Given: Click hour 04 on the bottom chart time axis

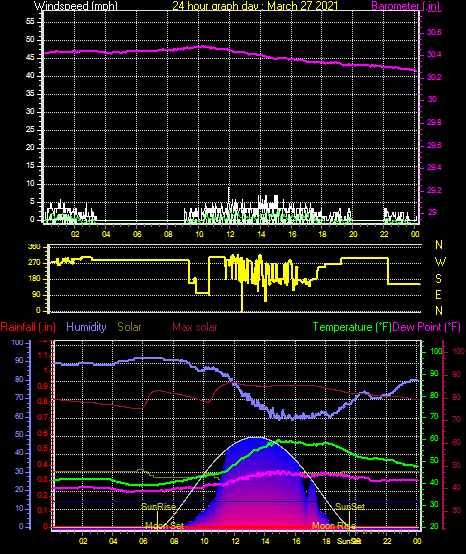Looking at the screenshot, I should point(113,541).
